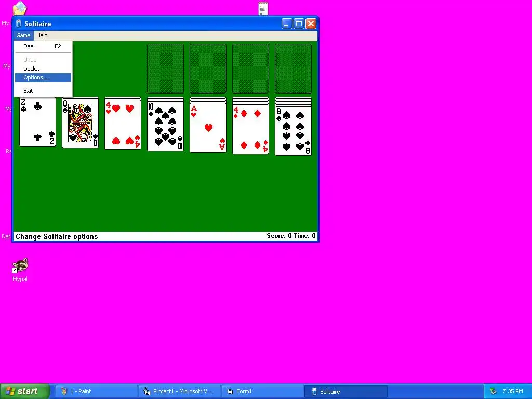532x399 pixels.
Task: Click the first empty foundation slot
Action: click(x=166, y=68)
